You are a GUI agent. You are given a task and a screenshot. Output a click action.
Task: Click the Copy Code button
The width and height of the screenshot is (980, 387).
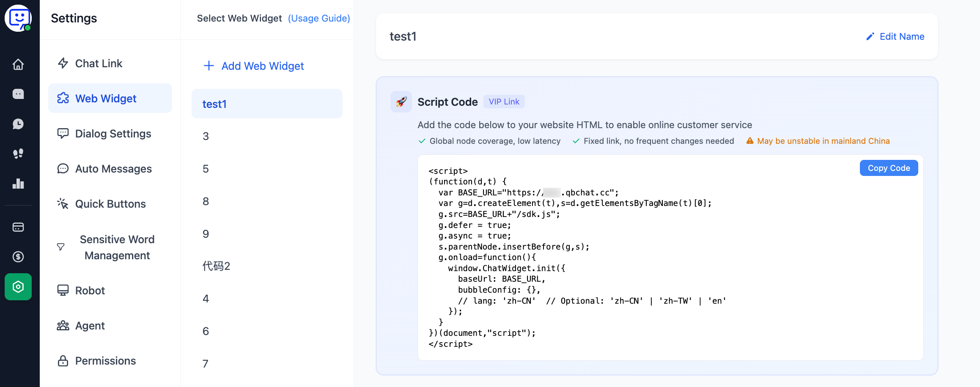pos(889,168)
